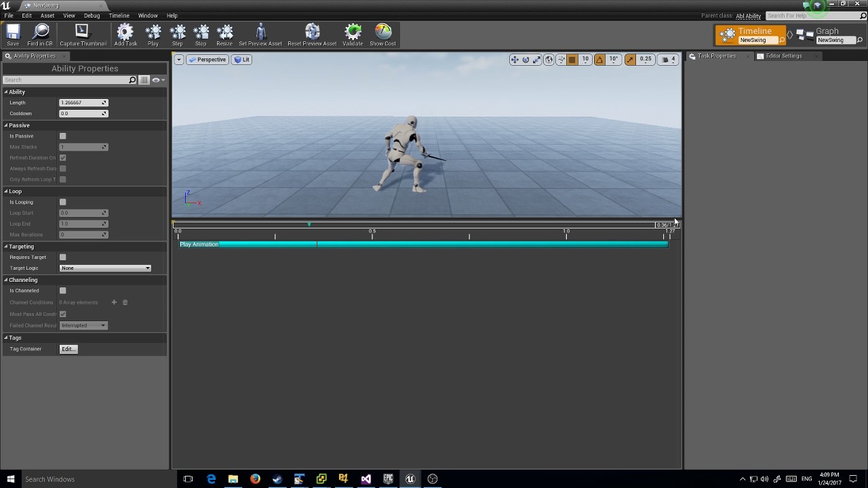Open the Debug menu
The height and width of the screenshot is (488, 868).
click(x=92, y=16)
